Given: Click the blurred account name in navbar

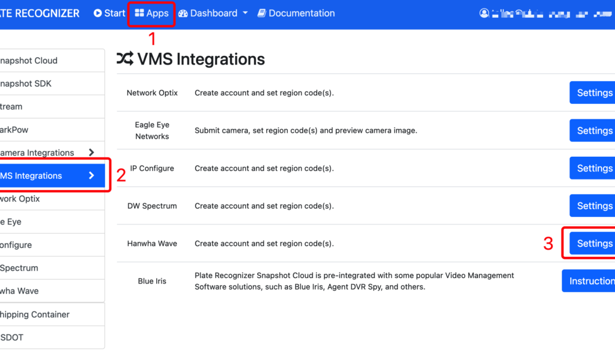Looking at the screenshot, I should pos(551,14).
